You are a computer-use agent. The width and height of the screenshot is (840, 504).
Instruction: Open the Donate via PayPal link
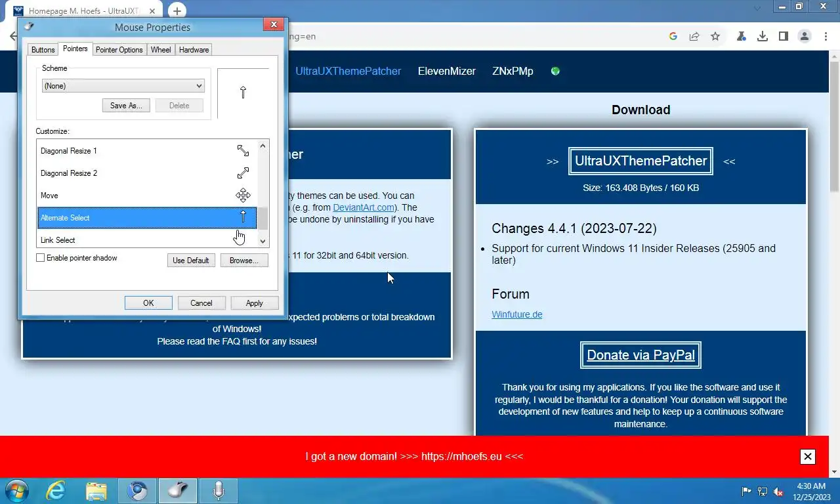(640, 355)
